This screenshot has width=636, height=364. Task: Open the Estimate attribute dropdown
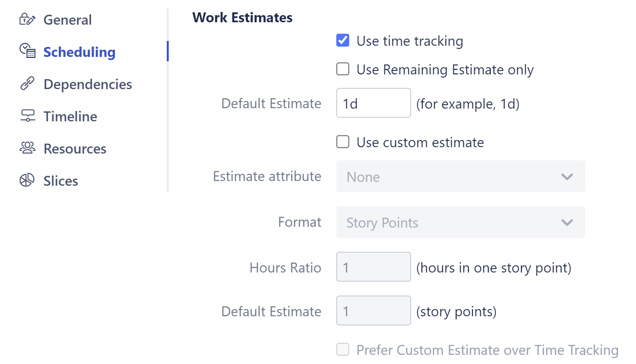coord(460,177)
